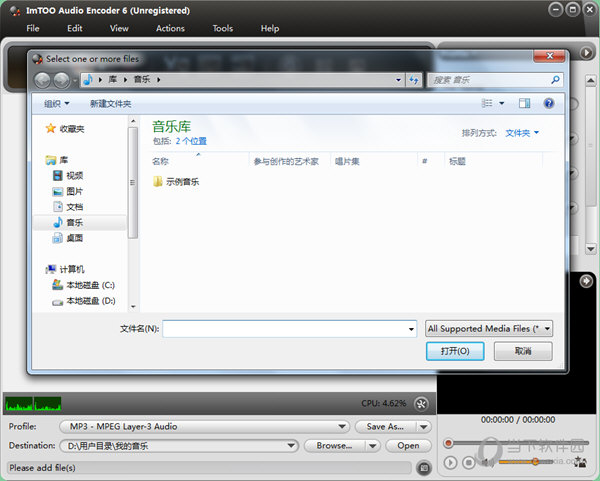600x481 pixels.
Task: Select 图片 library in sidebar
Action: tap(68, 191)
